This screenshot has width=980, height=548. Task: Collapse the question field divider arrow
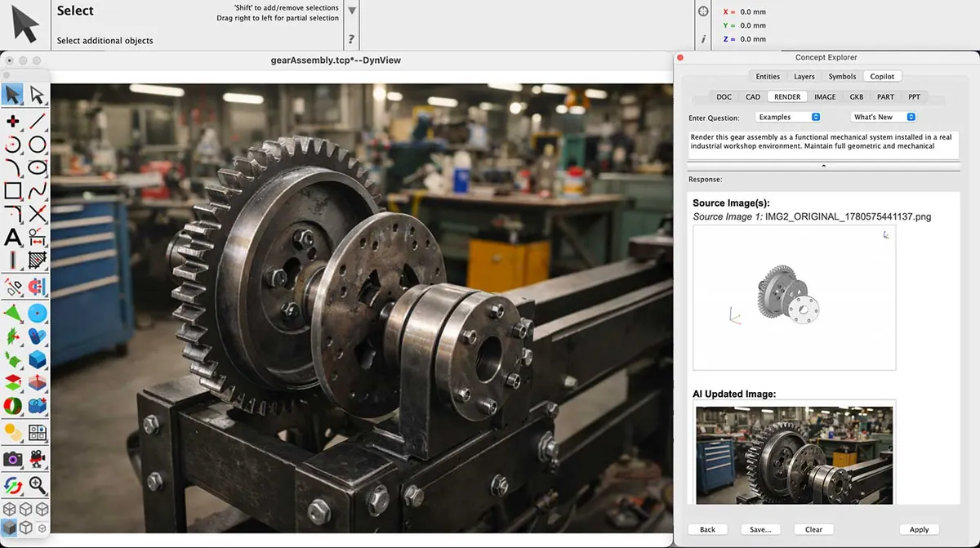coord(823,166)
